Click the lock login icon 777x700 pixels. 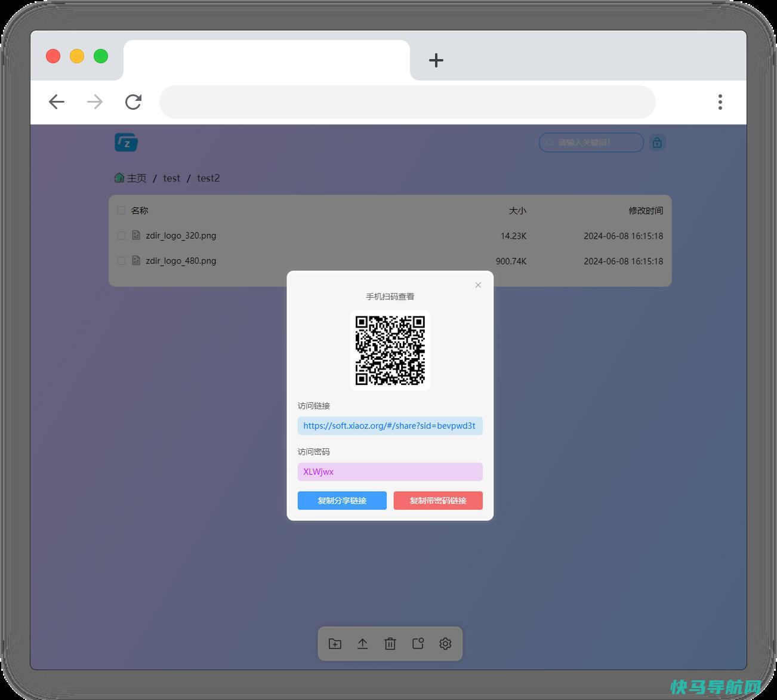pyautogui.click(x=657, y=143)
